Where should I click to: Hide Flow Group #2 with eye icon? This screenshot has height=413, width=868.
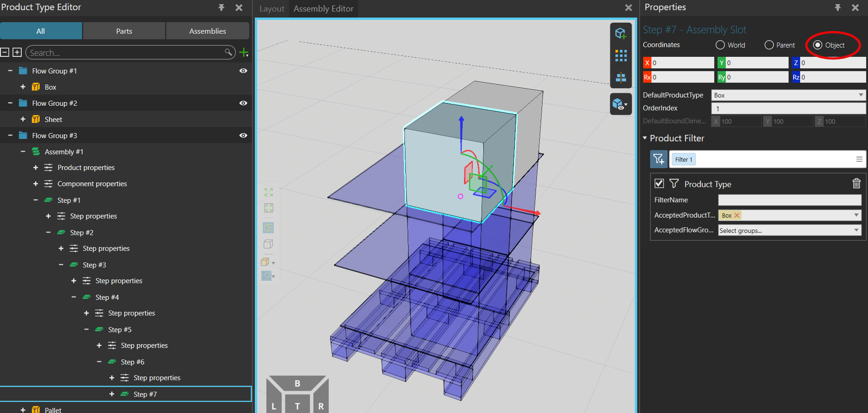(243, 103)
